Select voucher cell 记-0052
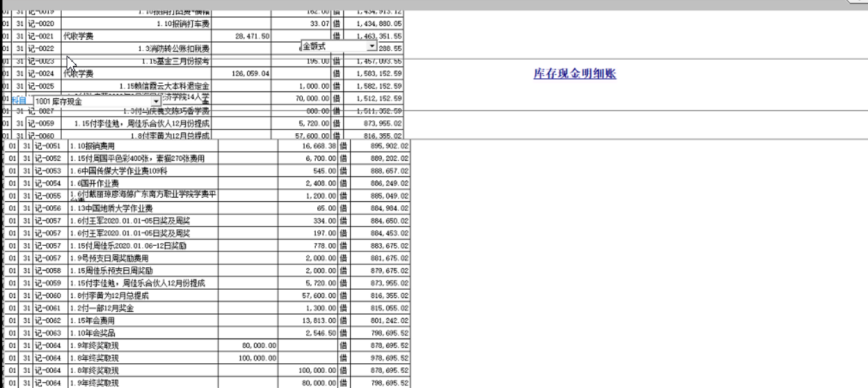Image resolution: width=868 pixels, height=388 pixels. [49, 159]
